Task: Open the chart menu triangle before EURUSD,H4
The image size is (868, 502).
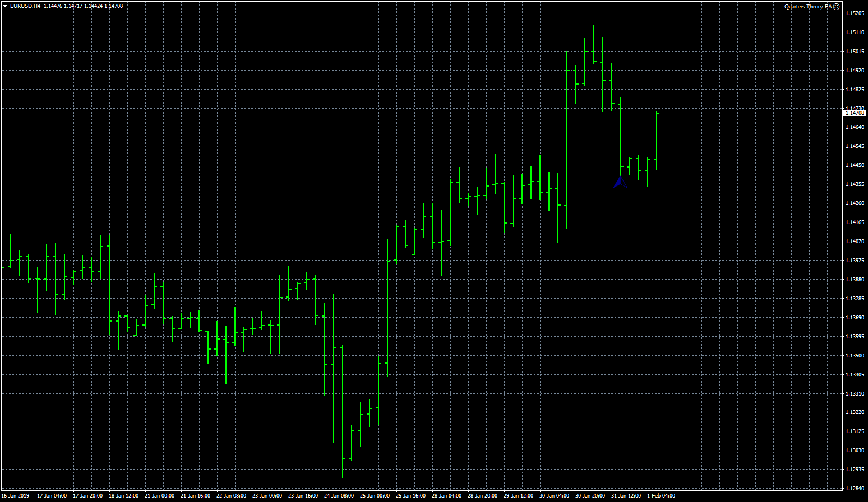Action: pos(5,6)
